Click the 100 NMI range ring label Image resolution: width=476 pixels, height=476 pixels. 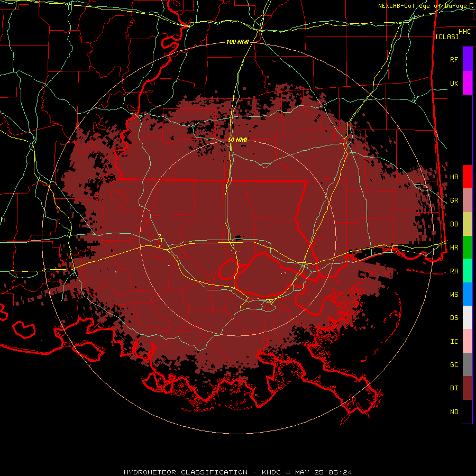coord(237,42)
